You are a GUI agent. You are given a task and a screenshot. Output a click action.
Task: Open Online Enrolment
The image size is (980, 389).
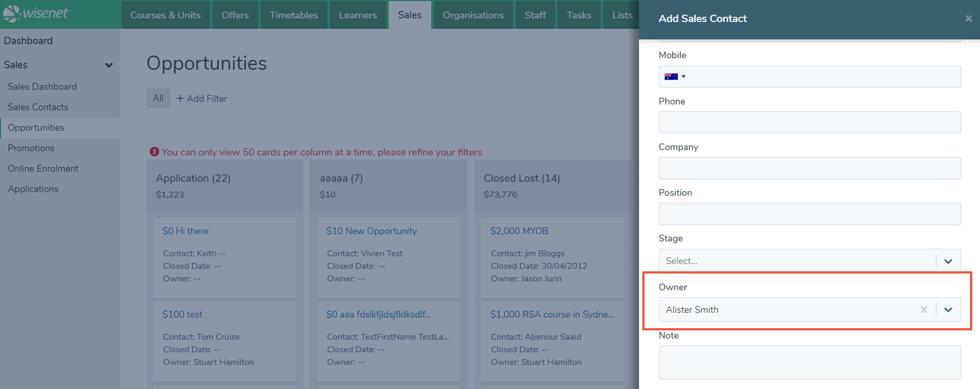click(x=43, y=169)
